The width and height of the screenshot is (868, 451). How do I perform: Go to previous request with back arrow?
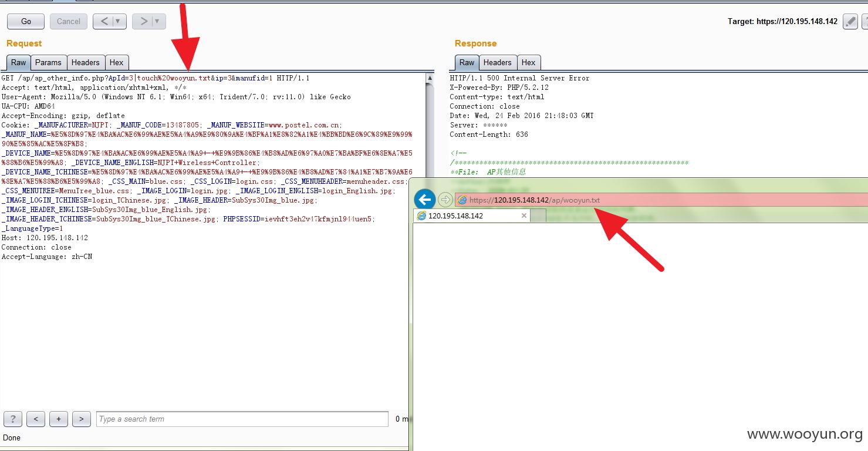104,21
